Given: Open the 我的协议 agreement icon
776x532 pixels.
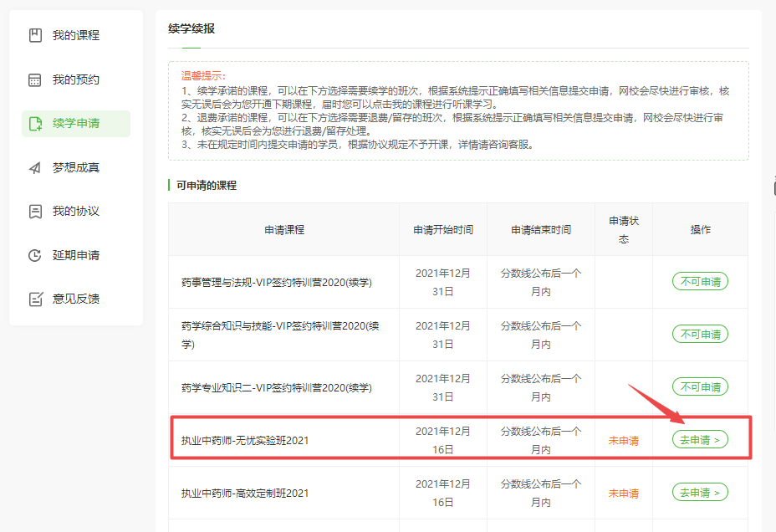Looking at the screenshot, I should point(35,211).
